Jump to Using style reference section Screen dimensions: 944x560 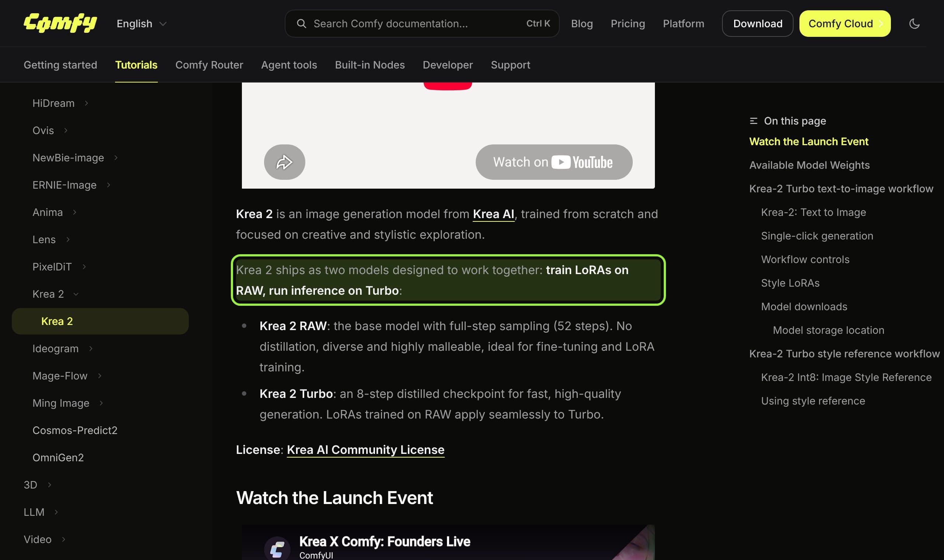[x=813, y=401]
